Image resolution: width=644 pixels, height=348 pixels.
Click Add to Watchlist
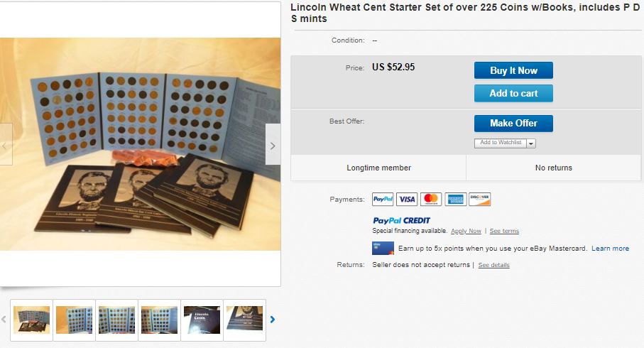[x=501, y=143]
